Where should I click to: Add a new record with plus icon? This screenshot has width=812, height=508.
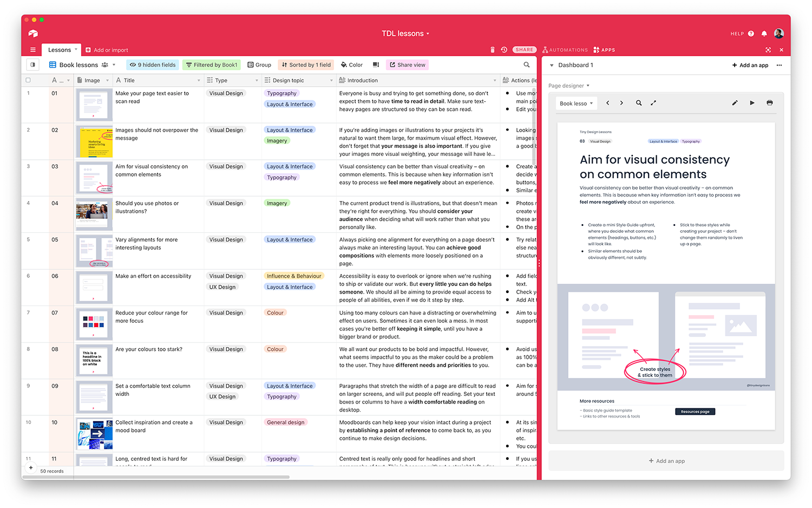tap(31, 467)
